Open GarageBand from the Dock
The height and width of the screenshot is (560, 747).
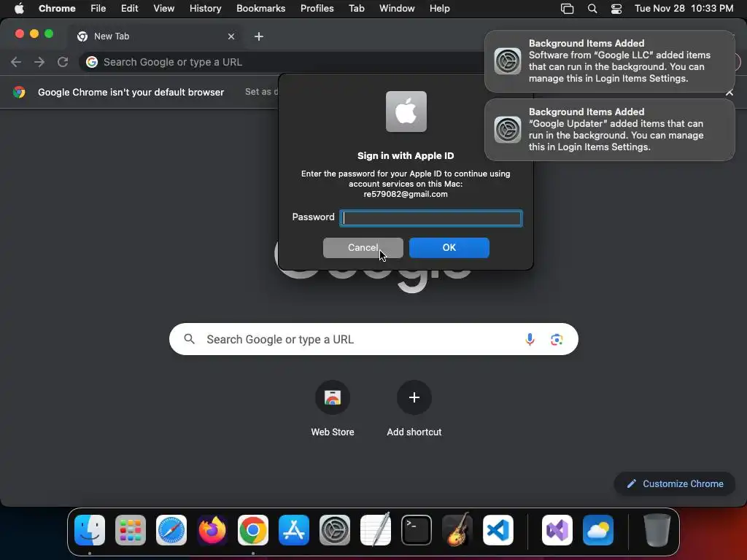coord(457,529)
